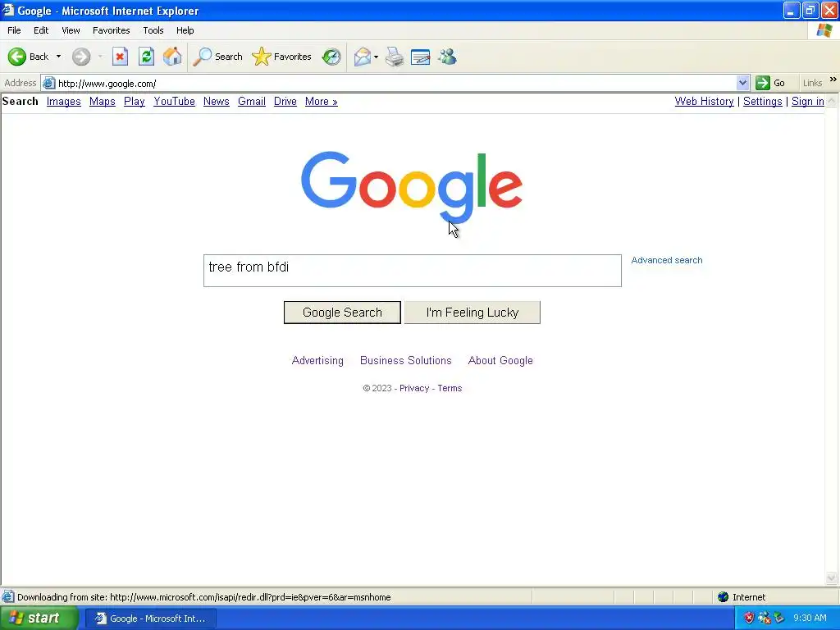Open the Windows Start button

tap(38, 619)
